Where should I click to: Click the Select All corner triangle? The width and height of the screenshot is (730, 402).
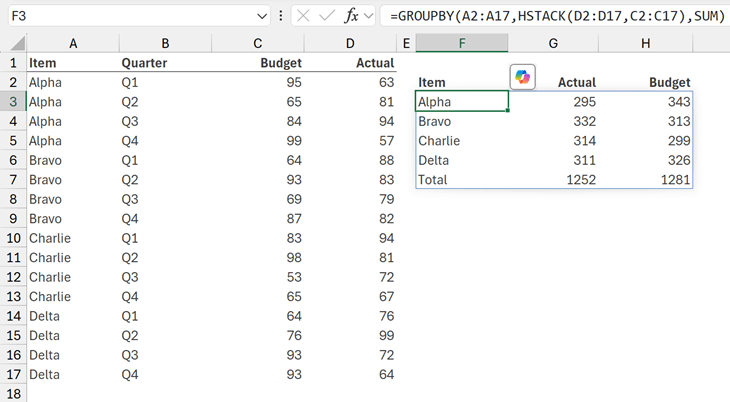13,44
